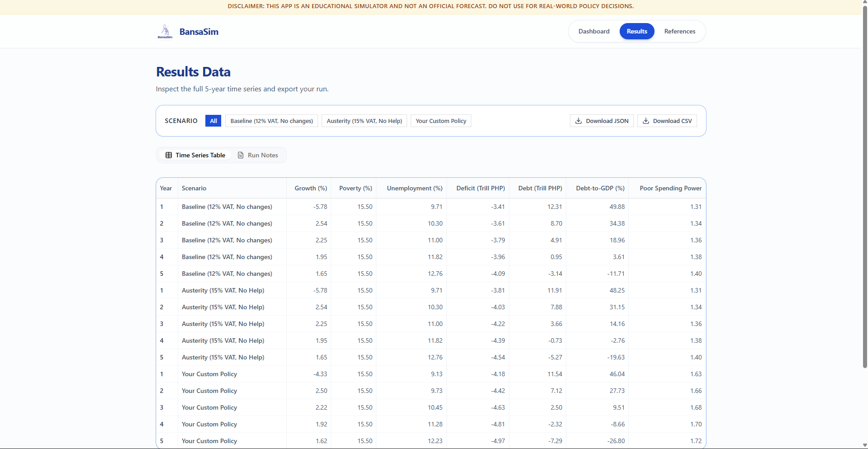Click the scrollbar down arrow
The height and width of the screenshot is (449, 868).
pyautogui.click(x=865, y=445)
